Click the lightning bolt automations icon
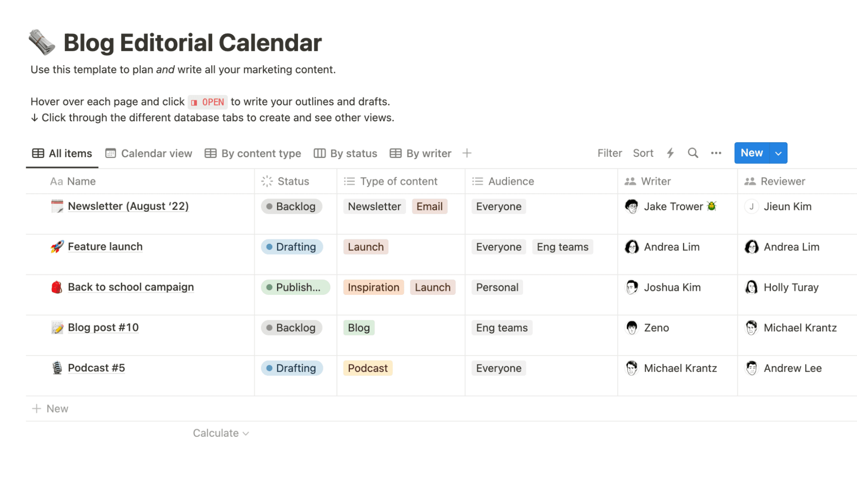This screenshot has width=857, height=504. pos(670,153)
